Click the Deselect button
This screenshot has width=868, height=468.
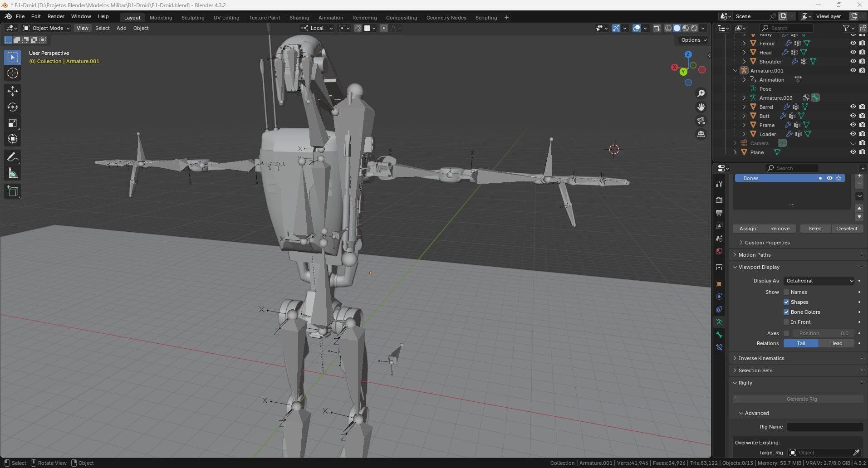pyautogui.click(x=847, y=229)
